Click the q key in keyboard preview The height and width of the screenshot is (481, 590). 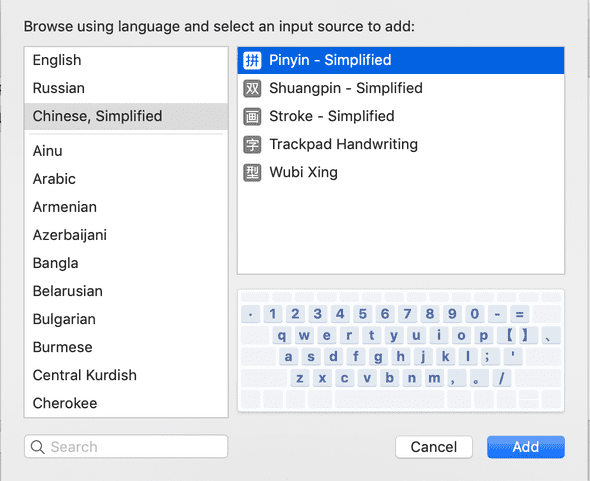pyautogui.click(x=281, y=335)
